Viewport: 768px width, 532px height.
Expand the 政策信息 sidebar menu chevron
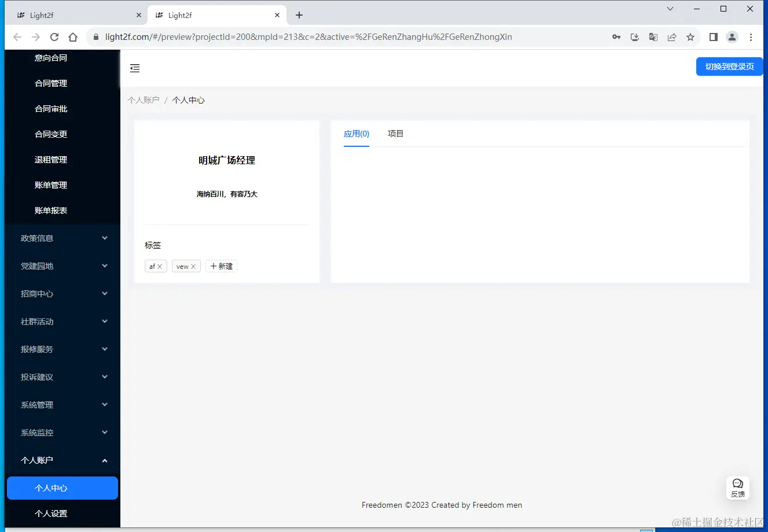coord(105,238)
